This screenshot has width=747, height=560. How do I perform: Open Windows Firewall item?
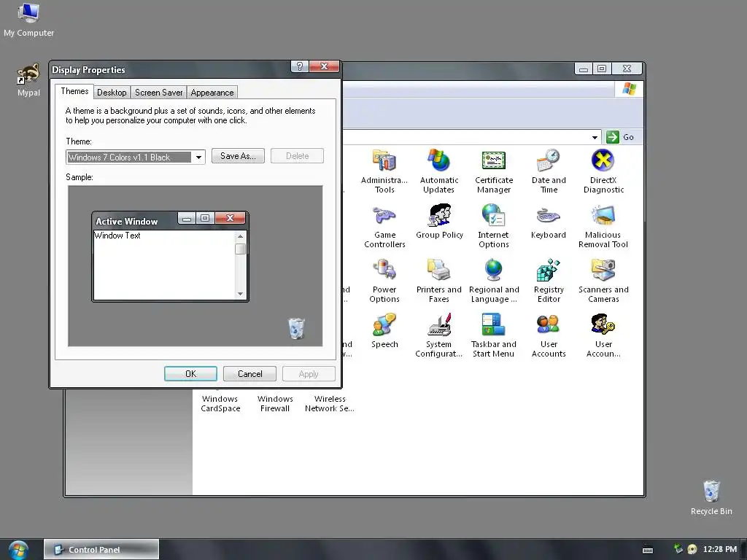pyautogui.click(x=275, y=403)
